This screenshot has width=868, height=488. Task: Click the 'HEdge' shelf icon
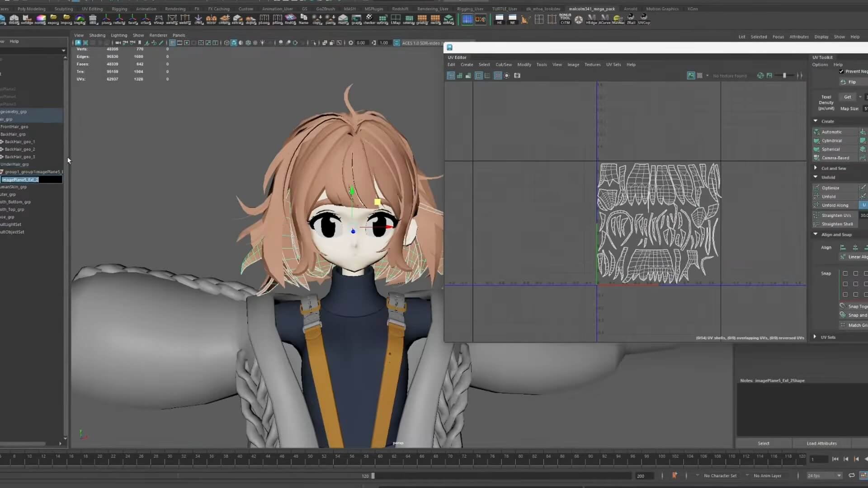[591, 19]
